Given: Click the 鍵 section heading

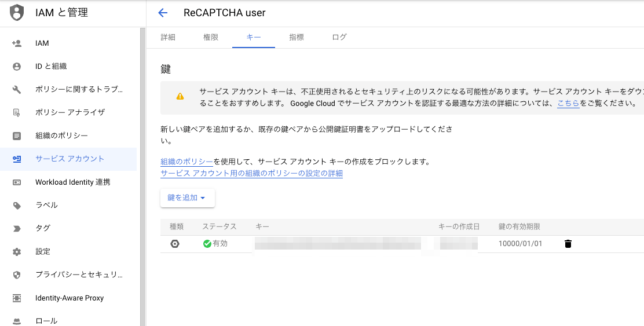Looking at the screenshot, I should (166, 69).
